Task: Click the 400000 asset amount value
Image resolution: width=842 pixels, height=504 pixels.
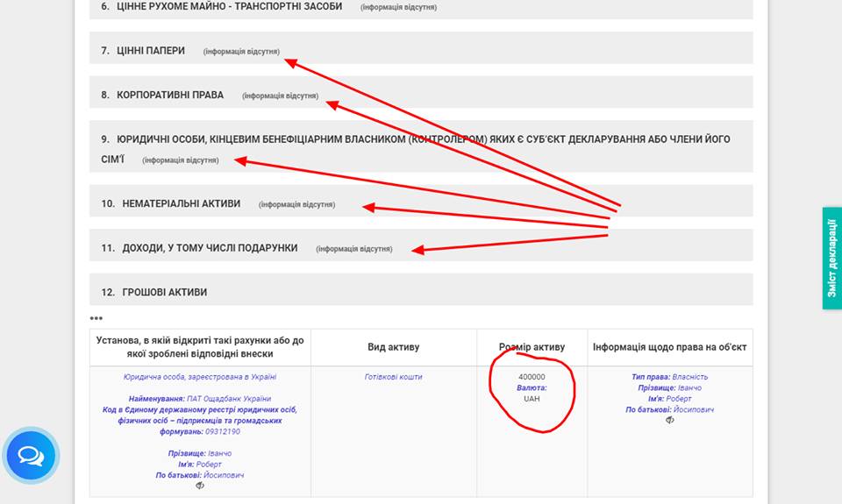Action: [x=532, y=377]
